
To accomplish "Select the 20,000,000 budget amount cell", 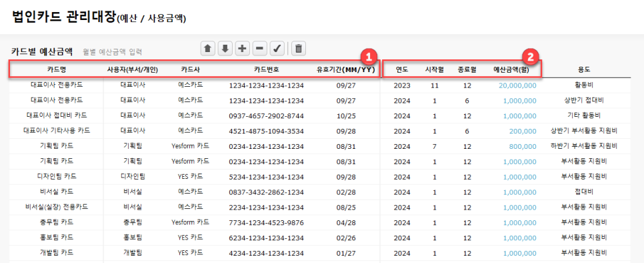I will [517, 85].
